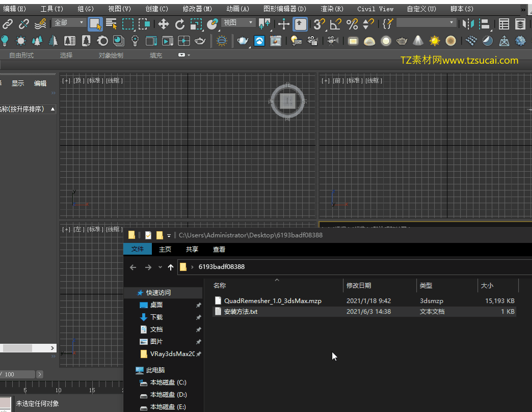Image resolution: width=532 pixels, height=412 pixels.
Task: Click the Select and Link tool
Action: [8, 24]
